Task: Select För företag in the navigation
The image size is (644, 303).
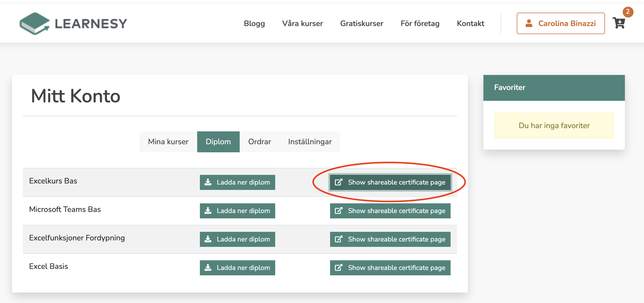Action: (x=420, y=24)
